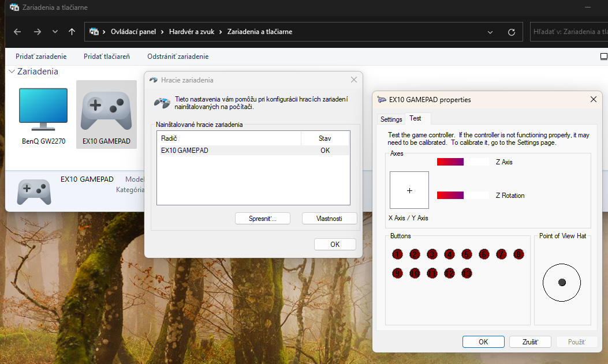Screen dimensions: 608x364
Task: Click Odstrániť zariadenie in toolbar
Action: pyautogui.click(x=178, y=57)
